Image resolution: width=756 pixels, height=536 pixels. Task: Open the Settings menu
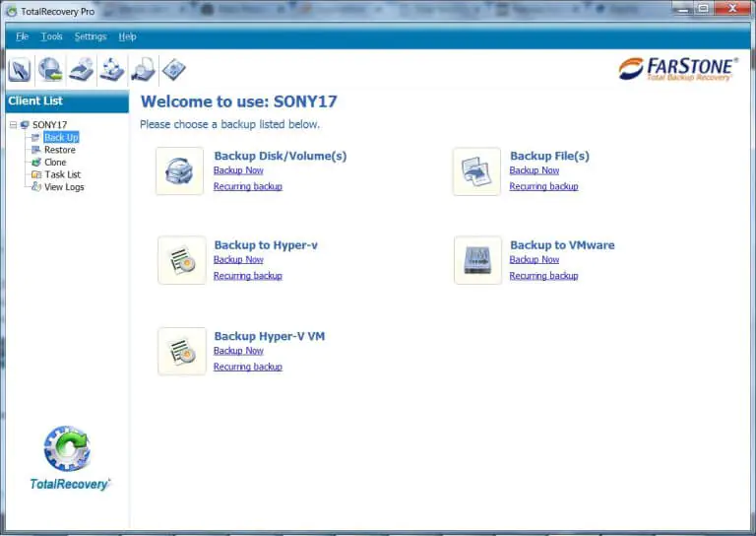[90, 36]
